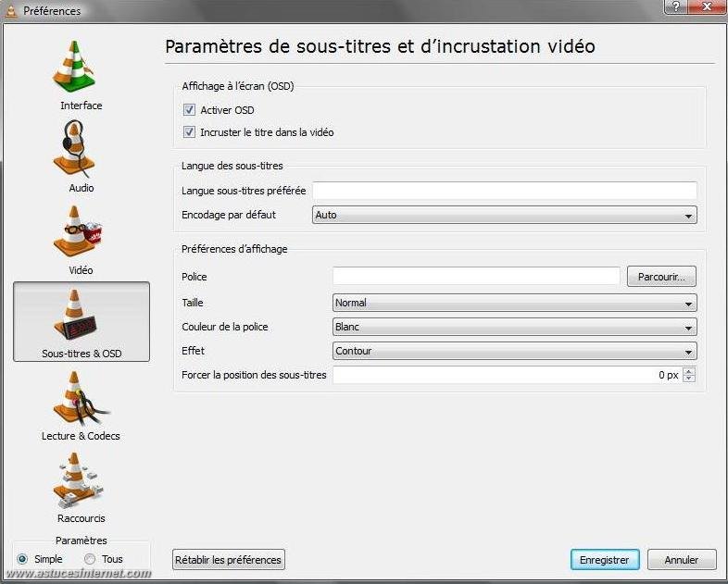Click the subtitle position value field

(x=508, y=375)
